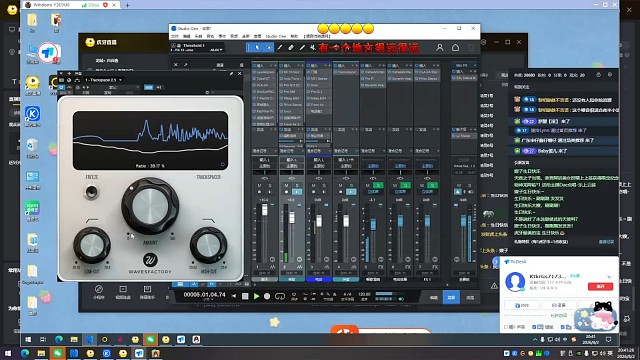Select the Eraser tool
Image resolution: width=640 pixels, height=360 pixels.
point(291,48)
